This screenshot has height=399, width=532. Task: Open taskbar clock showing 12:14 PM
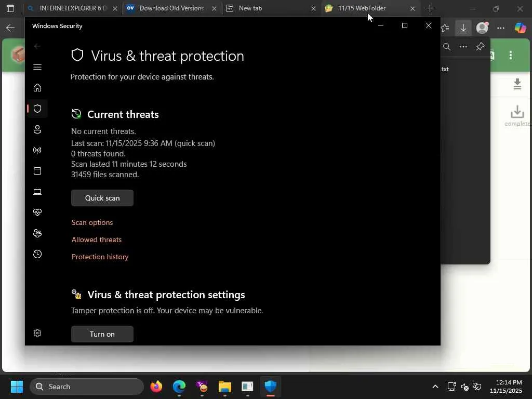coord(506,387)
